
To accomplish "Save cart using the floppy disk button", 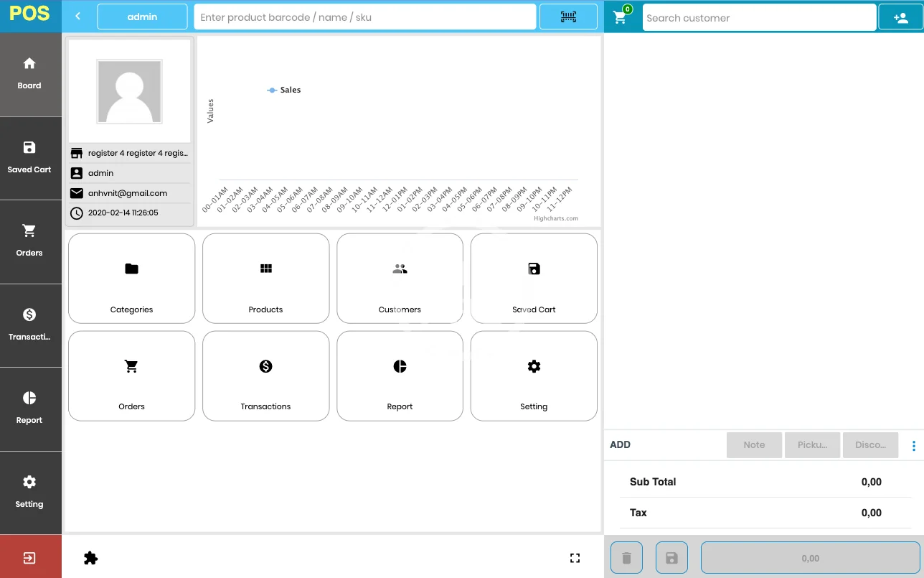I will click(671, 558).
